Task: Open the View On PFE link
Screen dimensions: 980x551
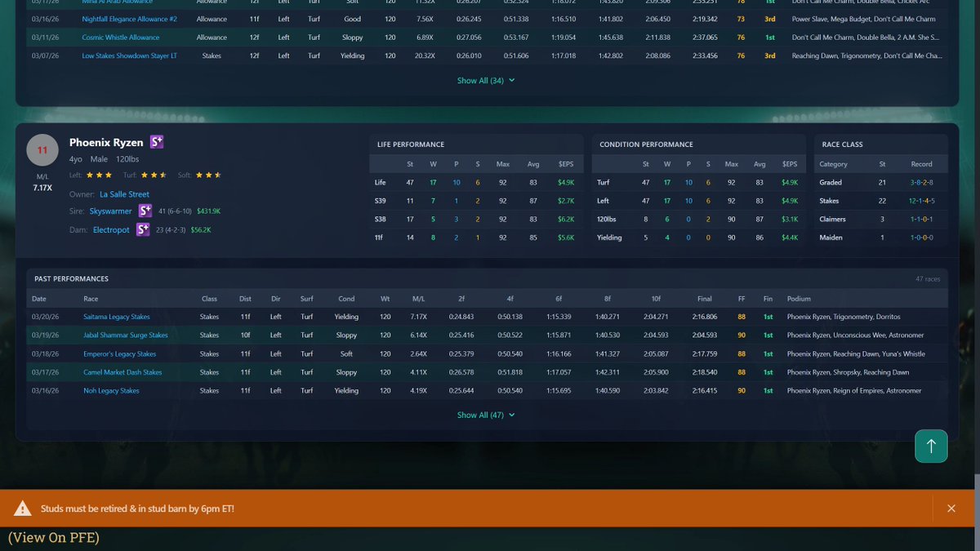Action: click(x=54, y=538)
